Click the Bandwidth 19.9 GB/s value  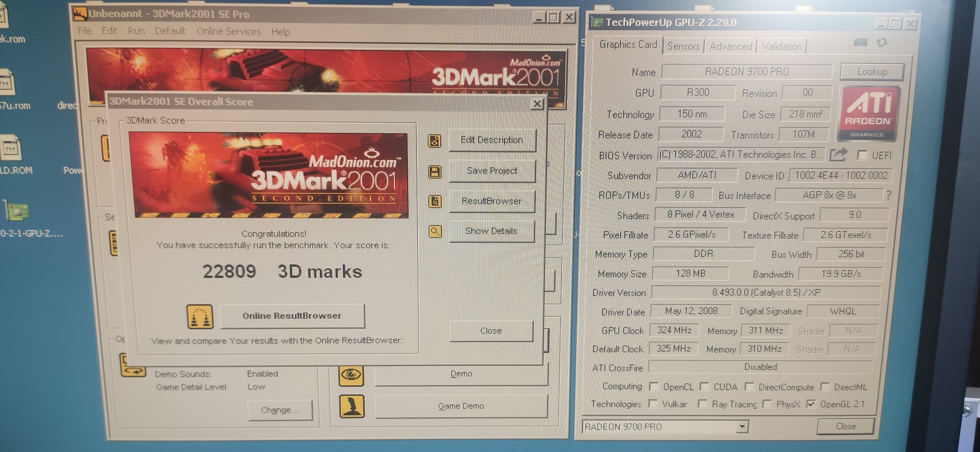(840, 274)
